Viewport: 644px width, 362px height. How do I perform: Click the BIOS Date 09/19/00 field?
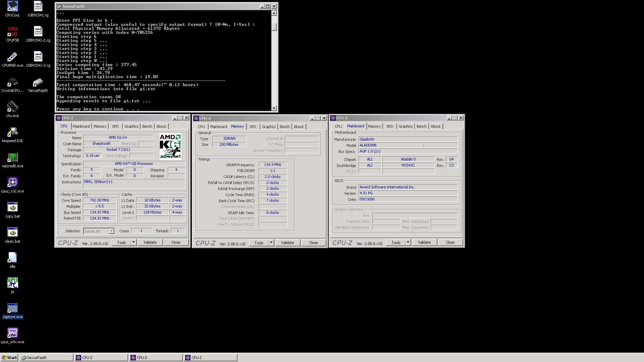(x=408, y=199)
